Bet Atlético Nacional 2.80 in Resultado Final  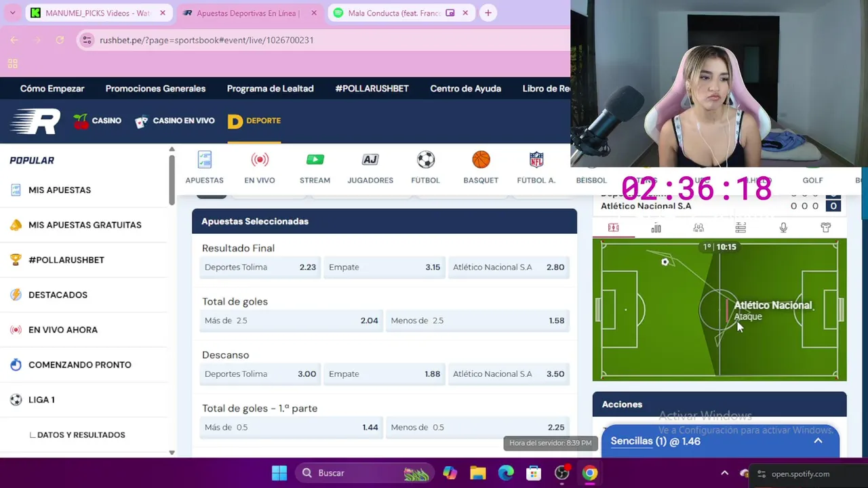pyautogui.click(x=509, y=267)
